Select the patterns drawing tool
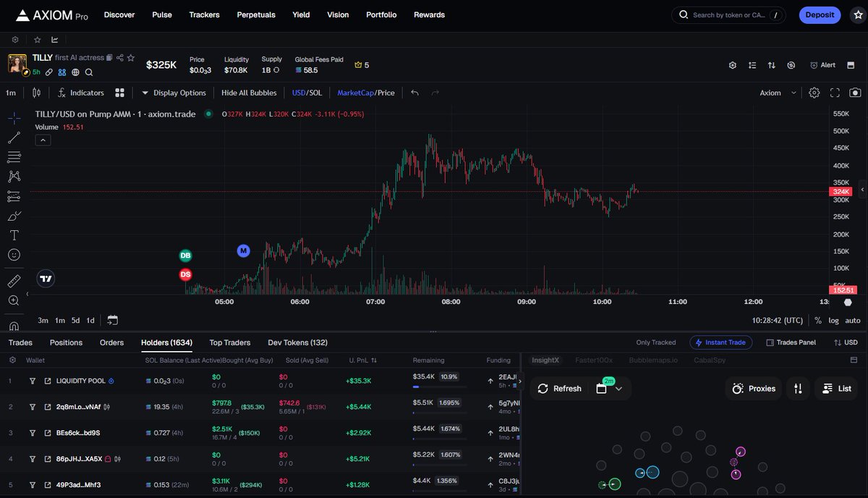The width and height of the screenshot is (868, 498). [14, 177]
